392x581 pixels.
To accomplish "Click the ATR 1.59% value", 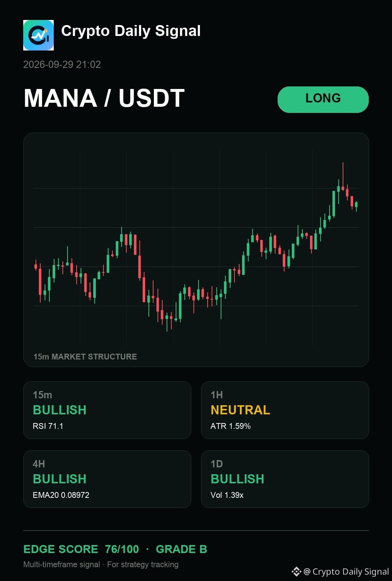I will click(x=230, y=426).
